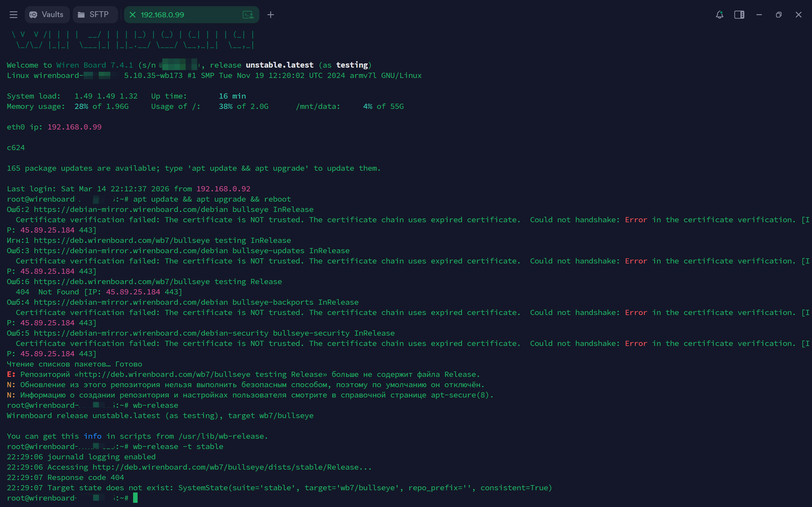Open the hamburger main menu
Viewport: 812px width, 507px height.
point(14,15)
